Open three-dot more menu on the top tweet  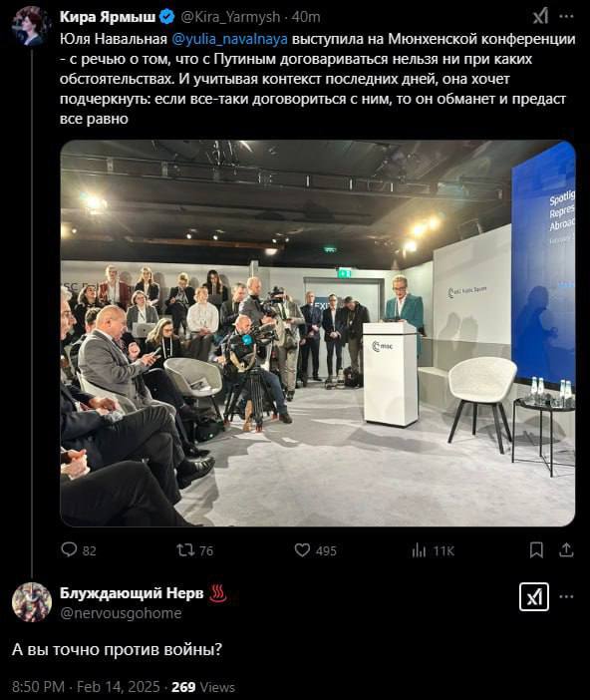[x=566, y=17]
